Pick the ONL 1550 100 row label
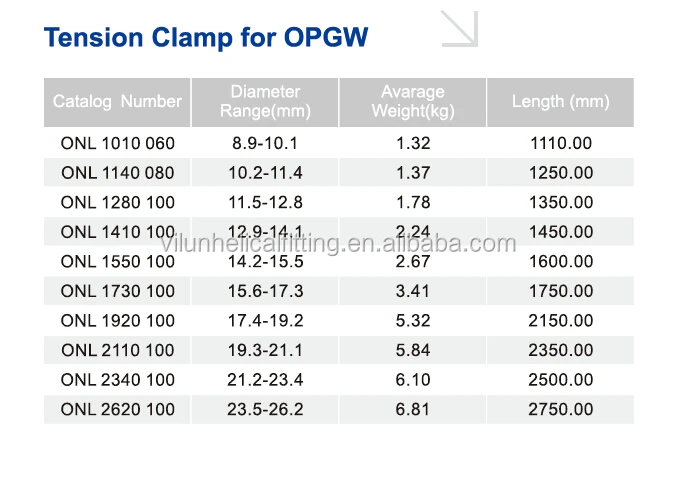 point(117,262)
